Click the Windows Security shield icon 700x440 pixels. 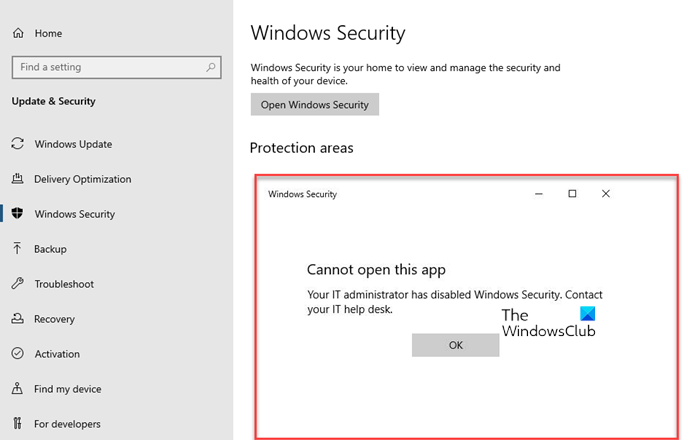18,214
